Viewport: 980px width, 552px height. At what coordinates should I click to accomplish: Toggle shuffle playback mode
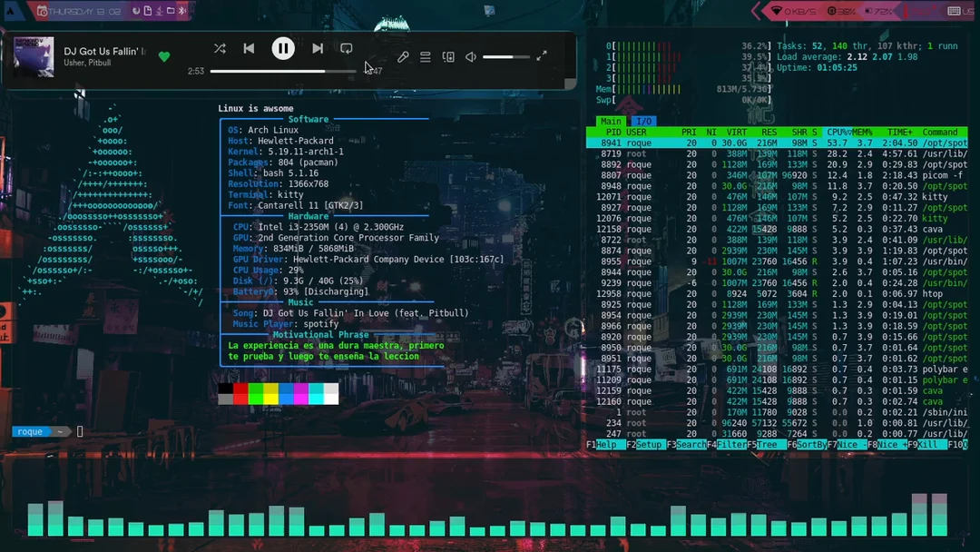(x=220, y=49)
